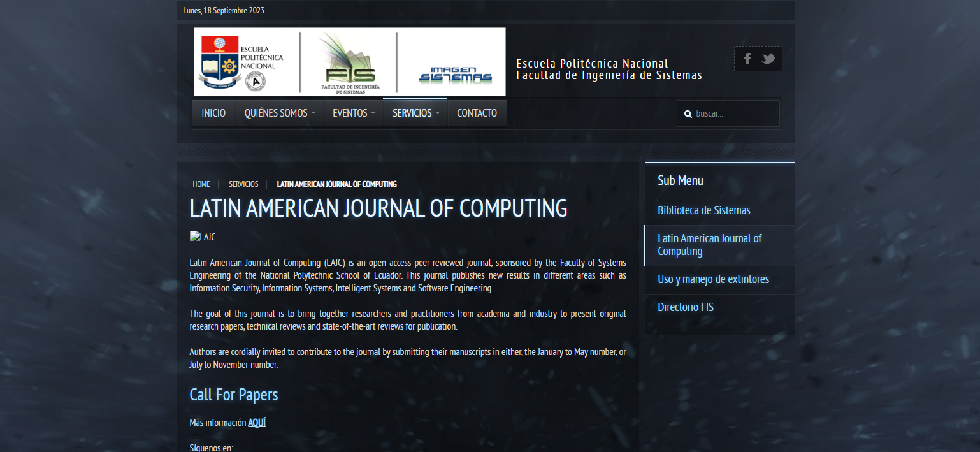Click the Imagen Sistemas logo
This screenshot has width=980, height=452.
pos(455,75)
